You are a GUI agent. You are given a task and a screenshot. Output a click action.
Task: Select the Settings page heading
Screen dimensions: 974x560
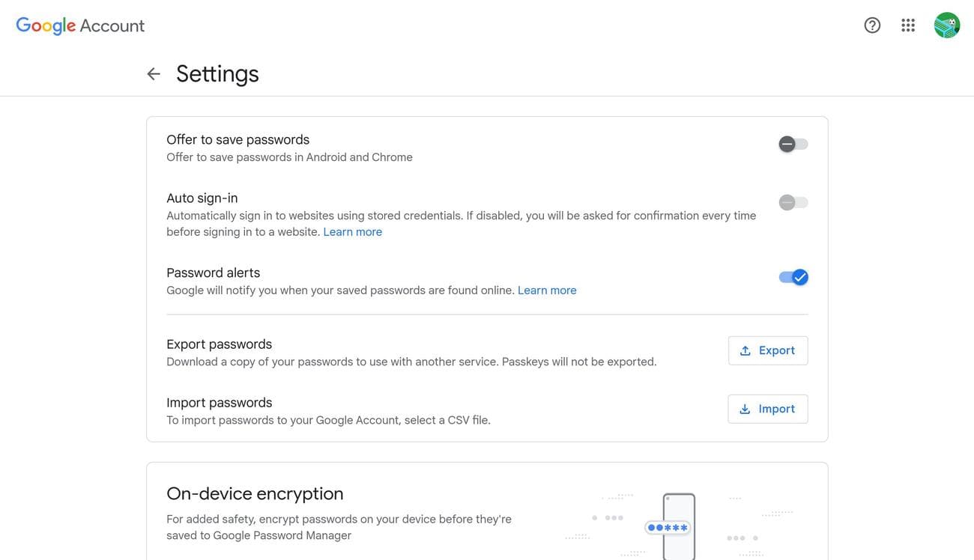click(217, 73)
